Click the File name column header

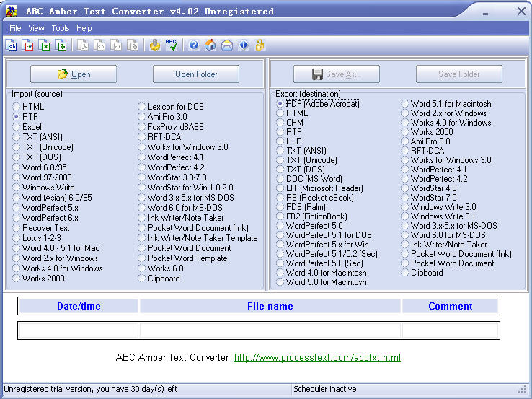(x=270, y=306)
